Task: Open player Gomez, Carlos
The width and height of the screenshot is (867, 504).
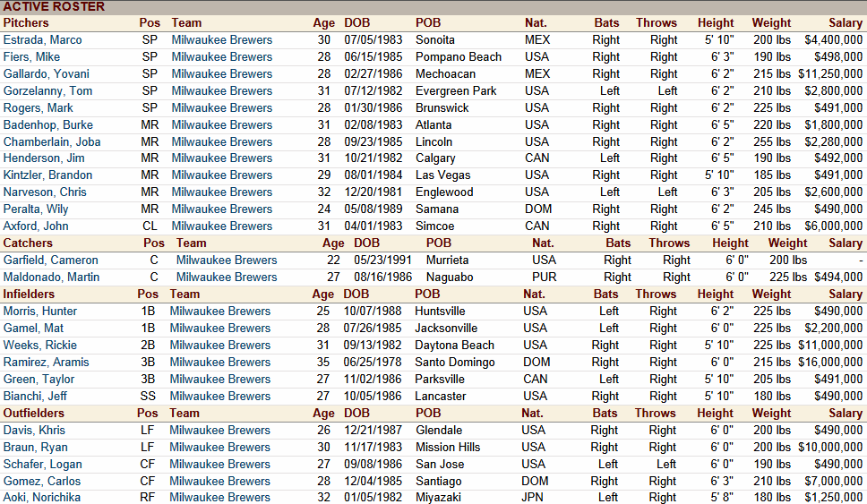Action: [x=42, y=482]
